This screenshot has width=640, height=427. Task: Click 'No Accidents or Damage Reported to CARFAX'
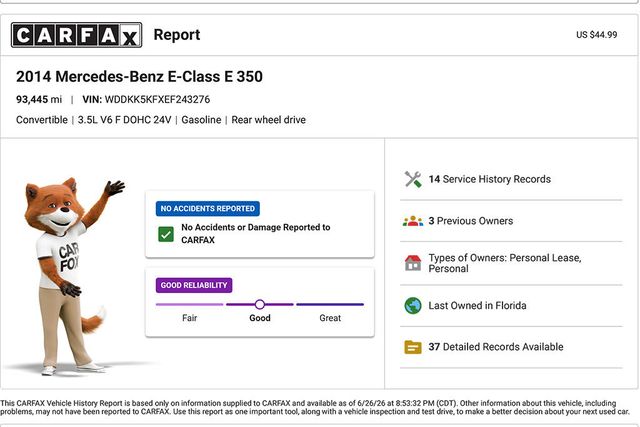[x=256, y=234]
